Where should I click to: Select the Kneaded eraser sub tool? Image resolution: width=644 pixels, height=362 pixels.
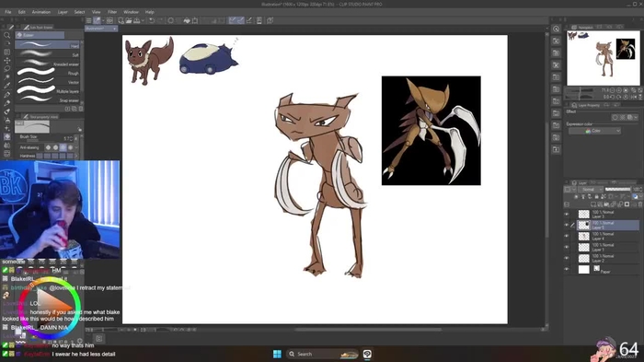click(x=48, y=63)
